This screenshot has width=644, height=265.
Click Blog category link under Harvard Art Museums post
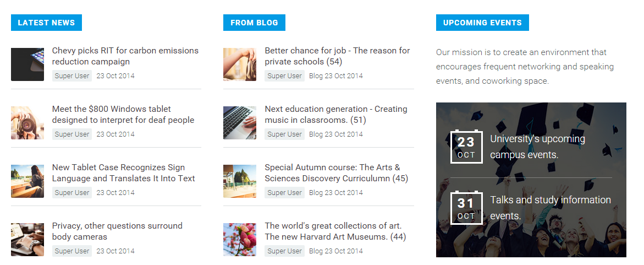click(x=316, y=251)
